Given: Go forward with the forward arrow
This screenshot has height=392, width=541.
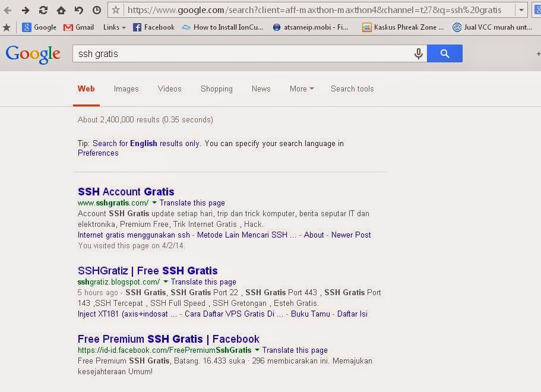Looking at the screenshot, I should (x=25, y=10).
